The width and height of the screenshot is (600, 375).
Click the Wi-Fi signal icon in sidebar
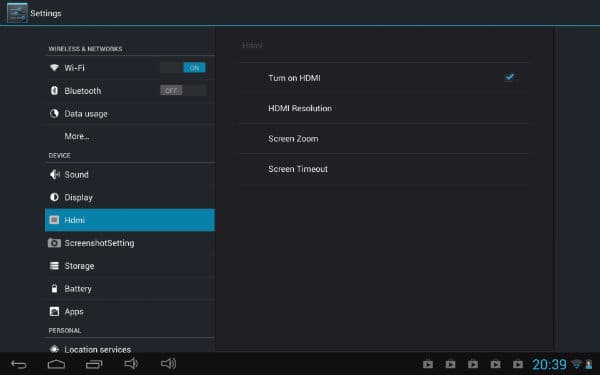54,68
